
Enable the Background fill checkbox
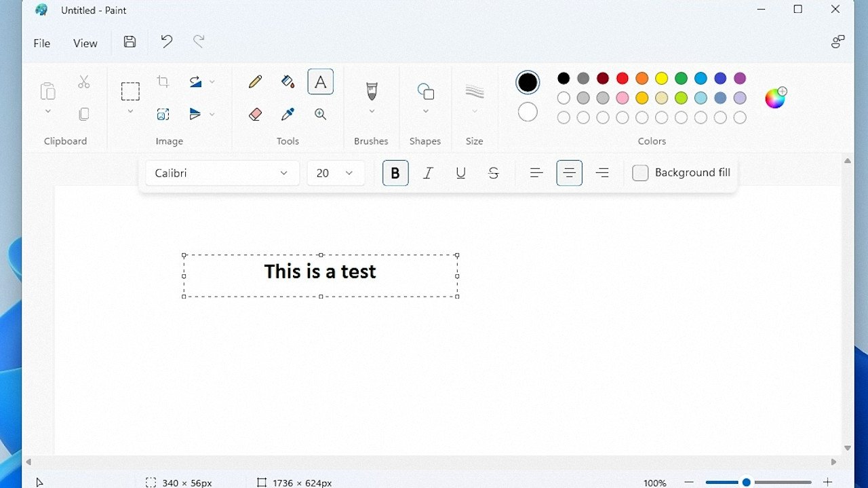click(x=640, y=173)
